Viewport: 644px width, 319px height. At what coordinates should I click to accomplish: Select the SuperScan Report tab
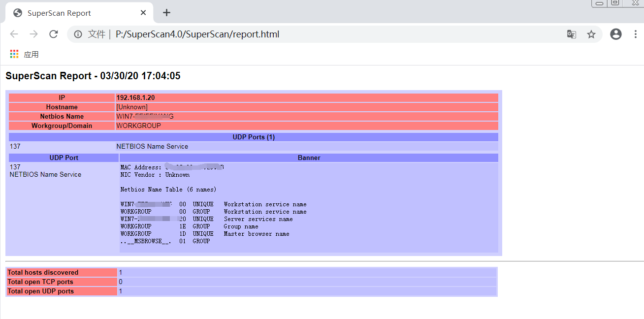click(x=79, y=13)
